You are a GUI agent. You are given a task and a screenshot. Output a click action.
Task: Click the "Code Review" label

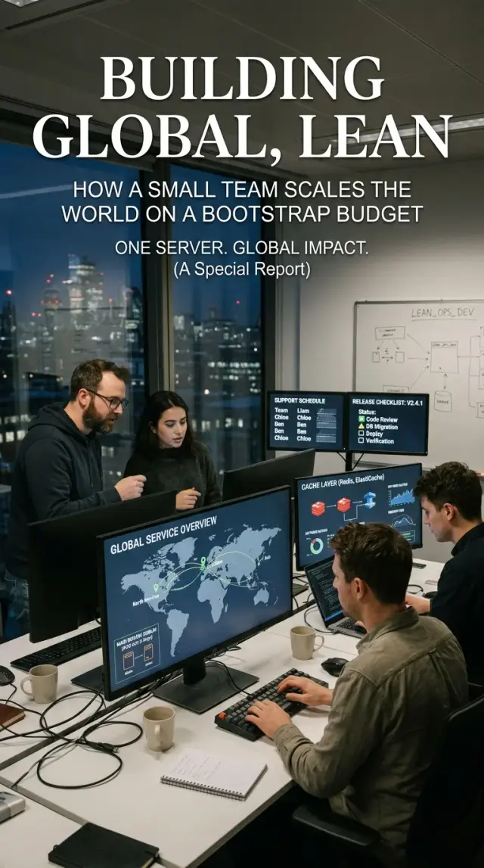click(x=382, y=419)
